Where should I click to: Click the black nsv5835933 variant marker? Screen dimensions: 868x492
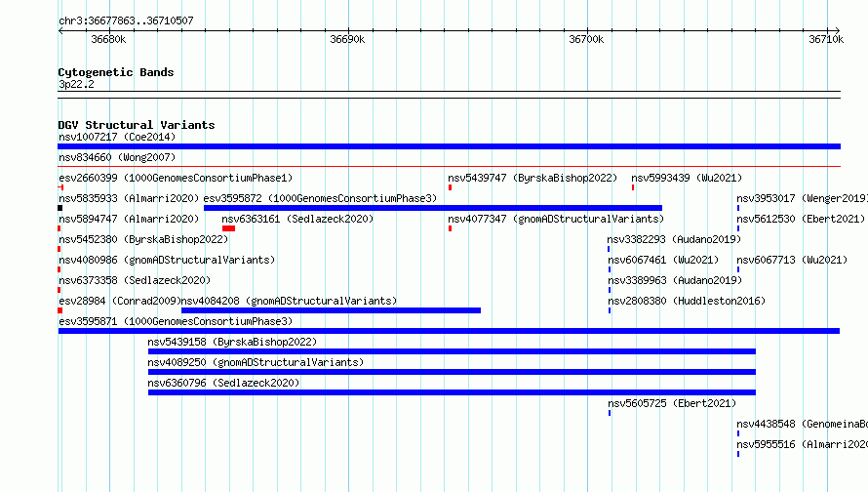point(59,208)
